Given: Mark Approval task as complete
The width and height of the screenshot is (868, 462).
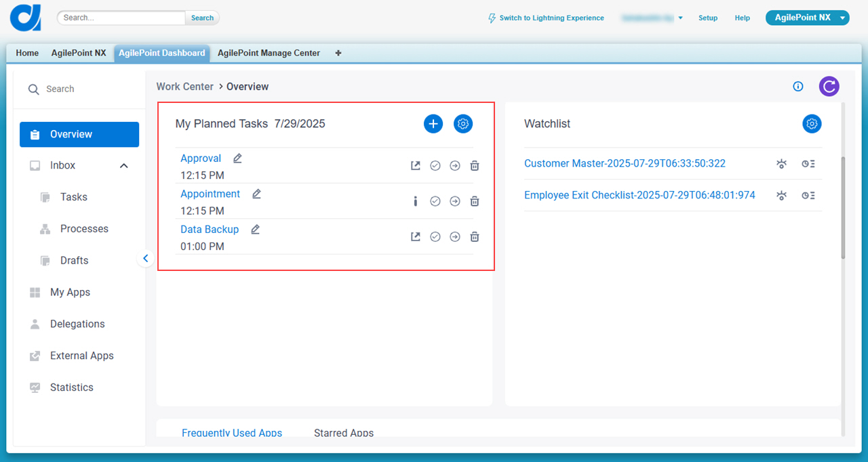Looking at the screenshot, I should coord(435,165).
